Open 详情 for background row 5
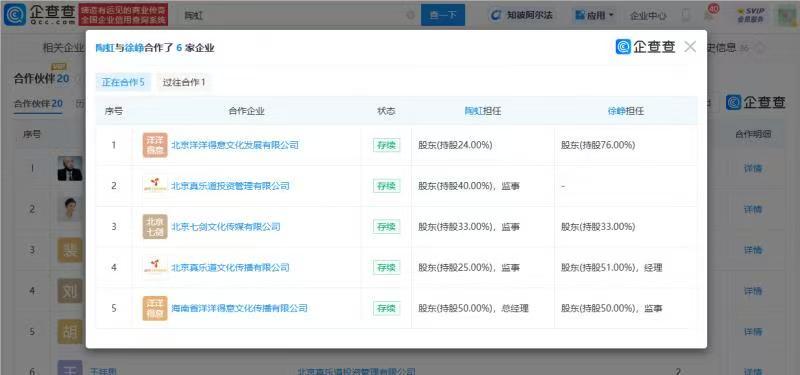The width and height of the screenshot is (800, 375). [x=753, y=332]
